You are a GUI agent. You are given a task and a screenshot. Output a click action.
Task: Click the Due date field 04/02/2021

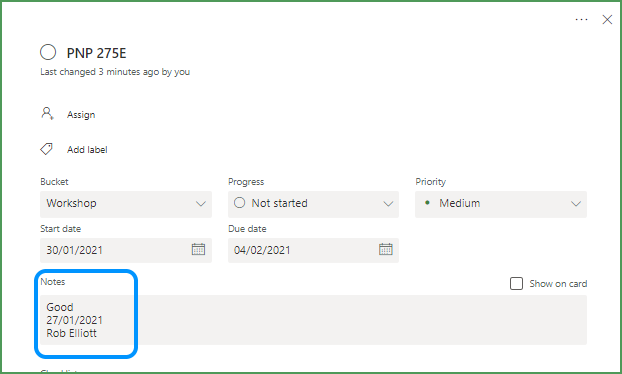pos(313,250)
